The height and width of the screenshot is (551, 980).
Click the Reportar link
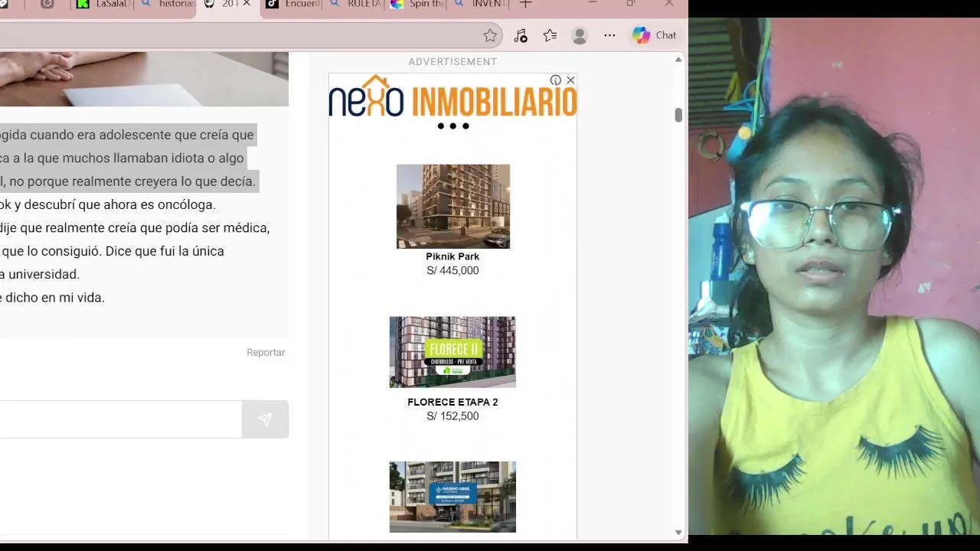tap(266, 352)
